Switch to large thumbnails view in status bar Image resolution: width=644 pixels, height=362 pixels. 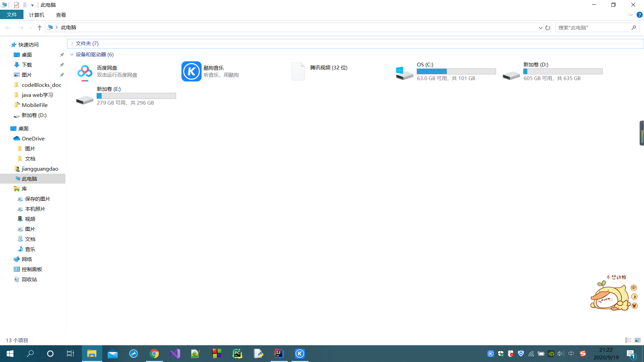tap(638, 340)
